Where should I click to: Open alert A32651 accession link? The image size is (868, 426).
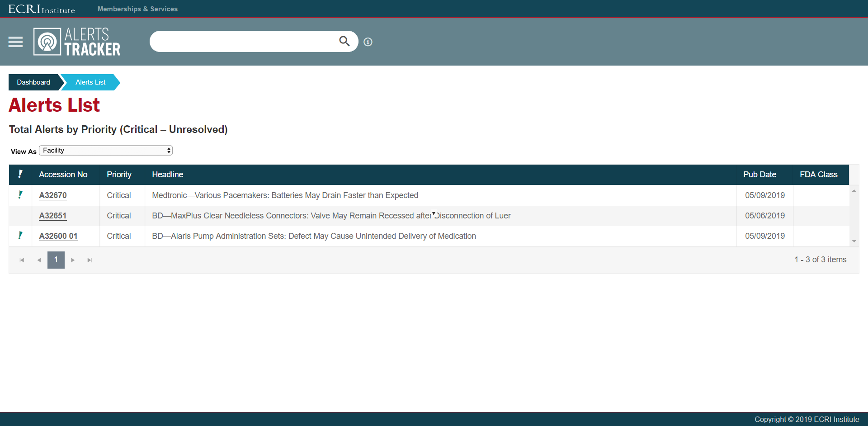click(52, 216)
